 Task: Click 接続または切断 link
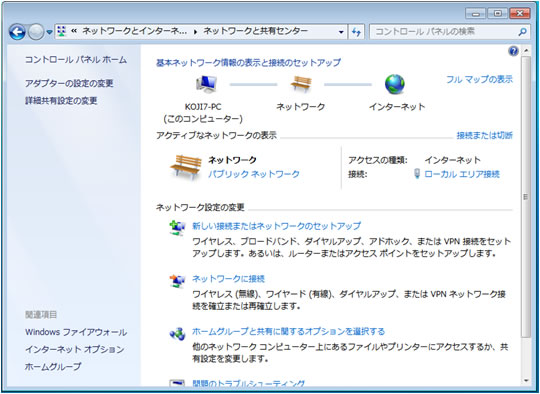[x=485, y=135]
